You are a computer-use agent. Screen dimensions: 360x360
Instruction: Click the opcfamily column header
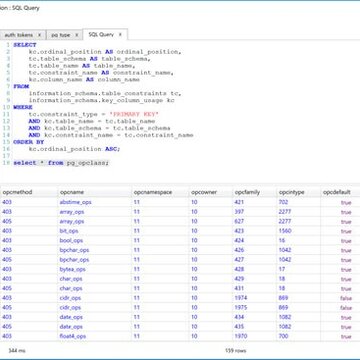point(247,192)
